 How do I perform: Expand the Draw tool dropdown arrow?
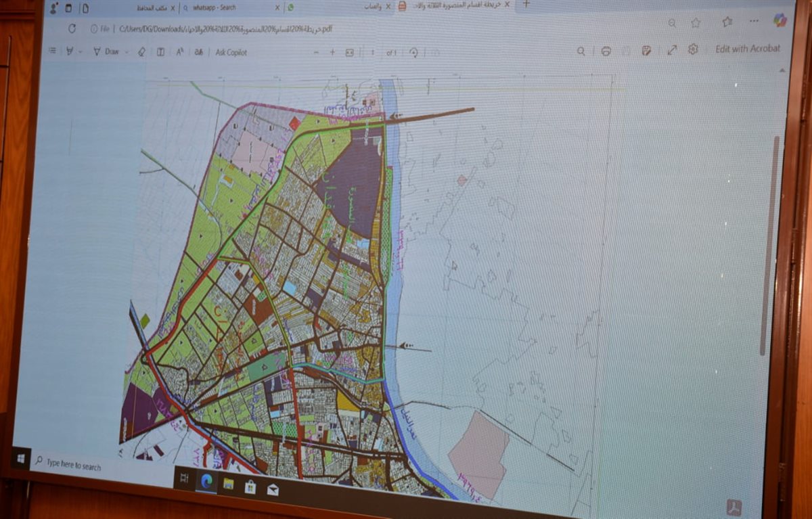click(126, 51)
